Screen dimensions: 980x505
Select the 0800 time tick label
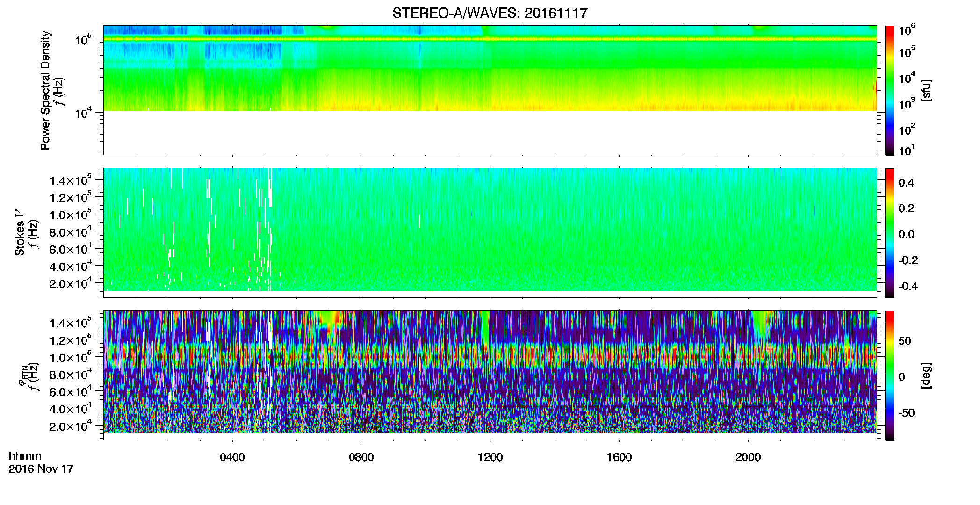[361, 457]
